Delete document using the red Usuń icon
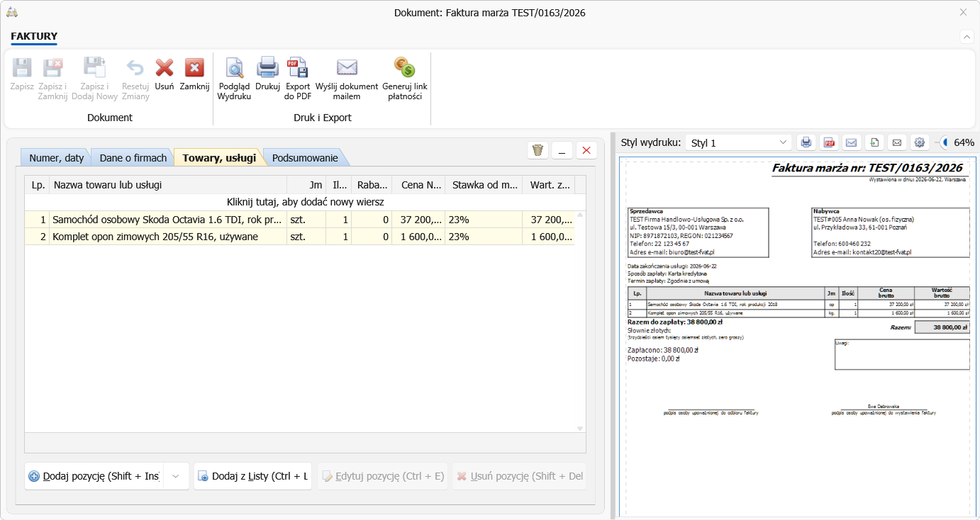Image resolution: width=980 pixels, height=520 pixels. coord(165,74)
